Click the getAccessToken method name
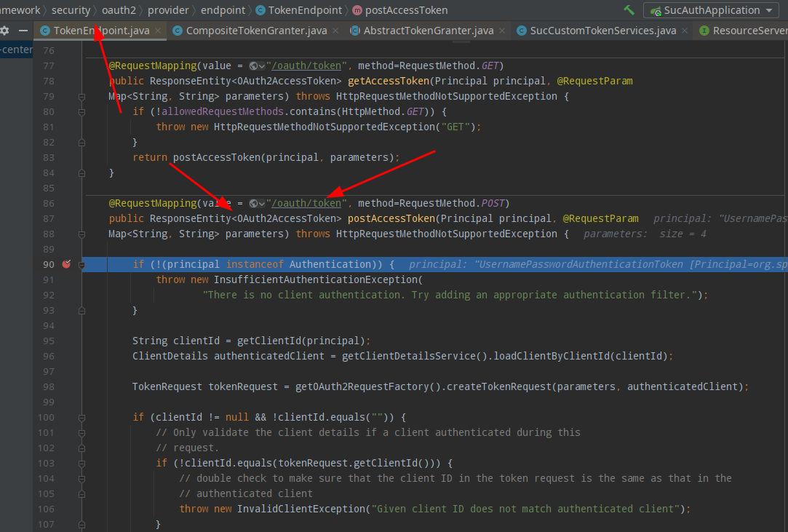This screenshot has height=532, width=788. pyautogui.click(x=389, y=81)
